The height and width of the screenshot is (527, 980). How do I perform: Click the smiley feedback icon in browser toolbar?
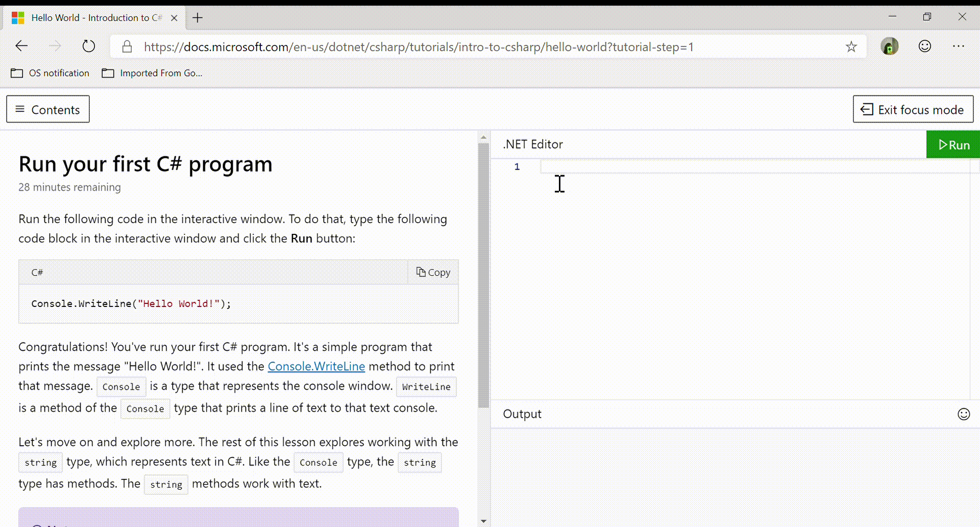point(924,46)
